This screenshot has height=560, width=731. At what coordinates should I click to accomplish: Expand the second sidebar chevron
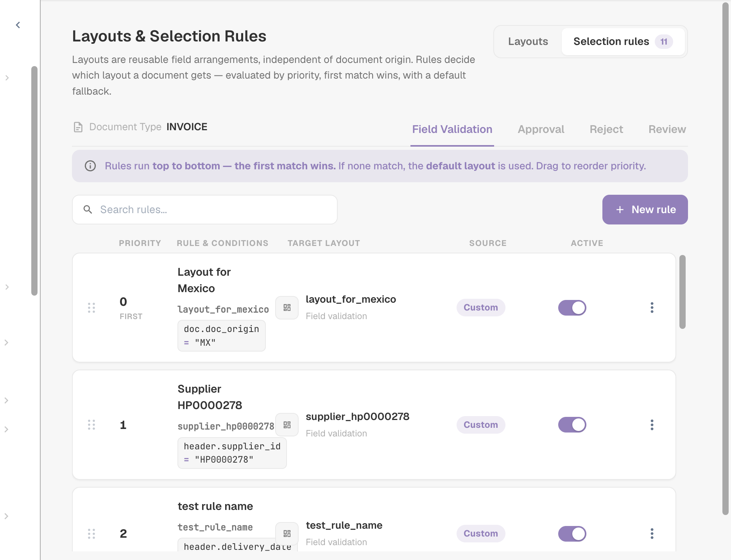pos(7,287)
